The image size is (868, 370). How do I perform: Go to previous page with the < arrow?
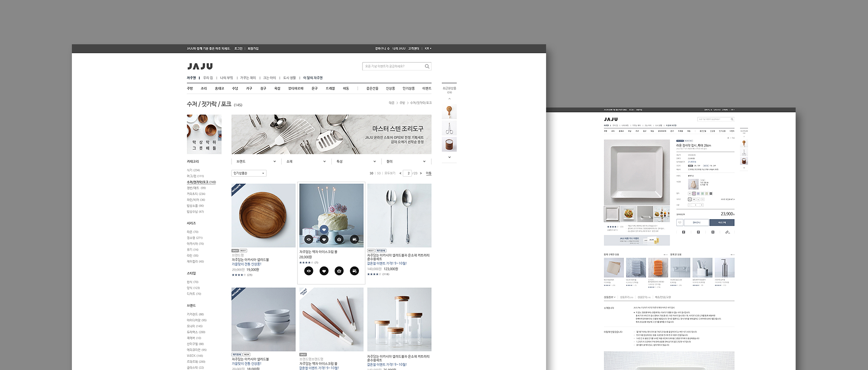tap(400, 173)
